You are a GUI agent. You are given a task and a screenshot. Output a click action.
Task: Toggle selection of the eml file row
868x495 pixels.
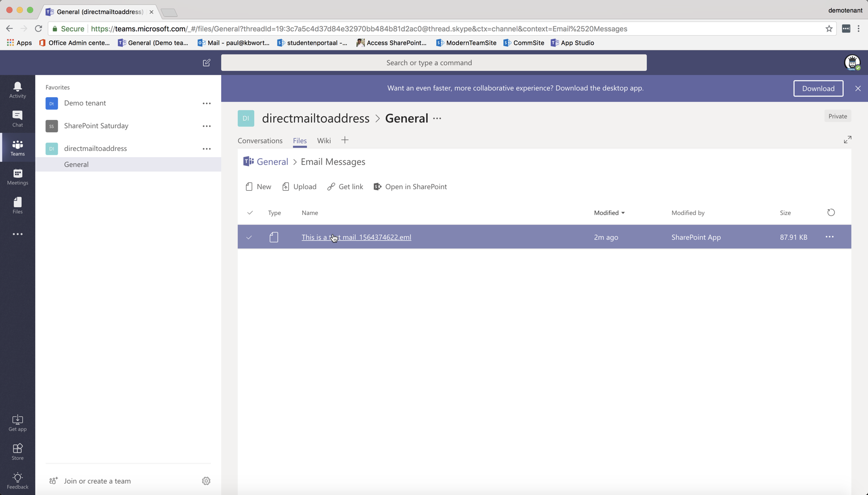(249, 237)
